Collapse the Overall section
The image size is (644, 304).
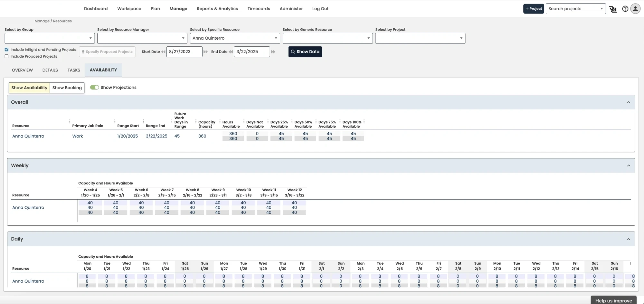(x=628, y=102)
